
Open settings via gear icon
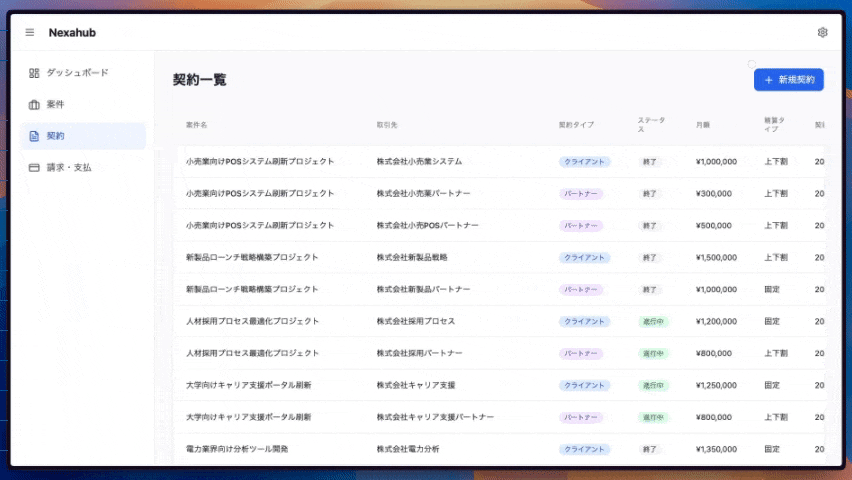822,32
